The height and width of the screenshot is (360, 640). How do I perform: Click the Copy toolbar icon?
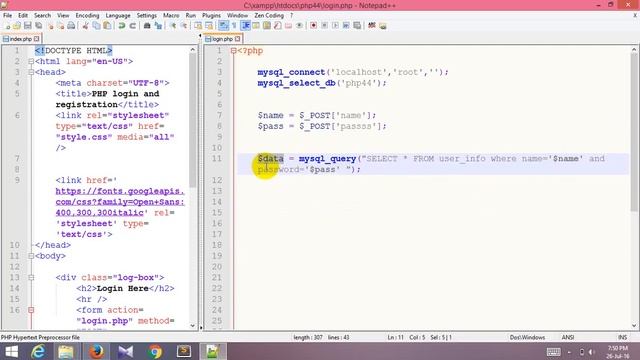96,26
